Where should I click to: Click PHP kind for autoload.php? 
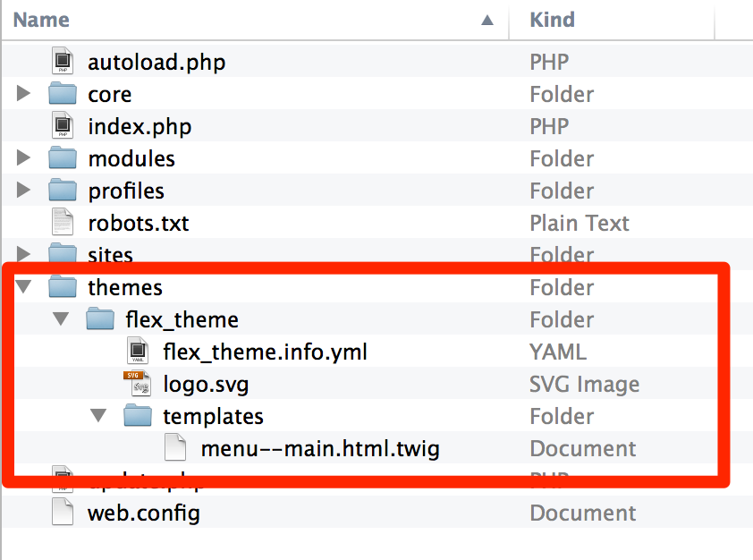coord(549,62)
